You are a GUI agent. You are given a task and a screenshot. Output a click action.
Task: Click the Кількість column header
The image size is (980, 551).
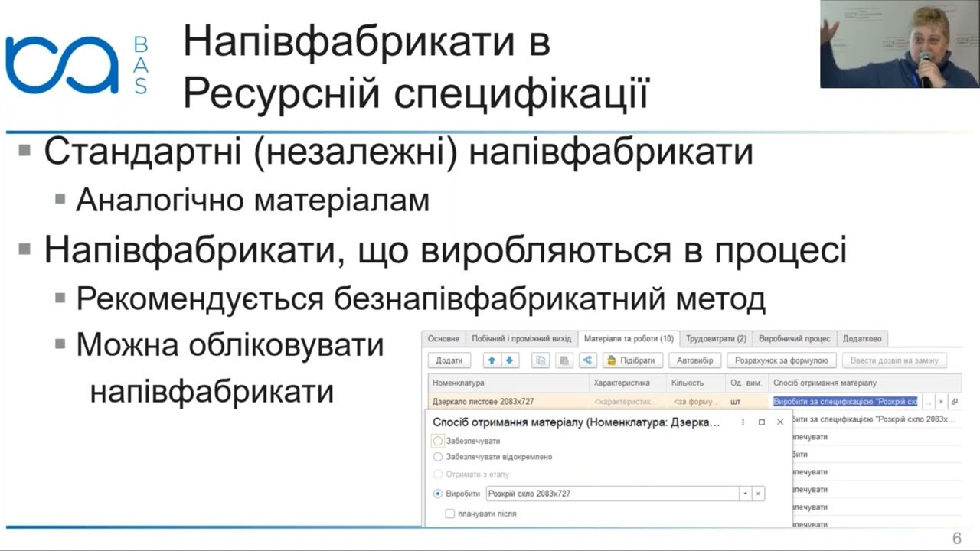pos(696,383)
